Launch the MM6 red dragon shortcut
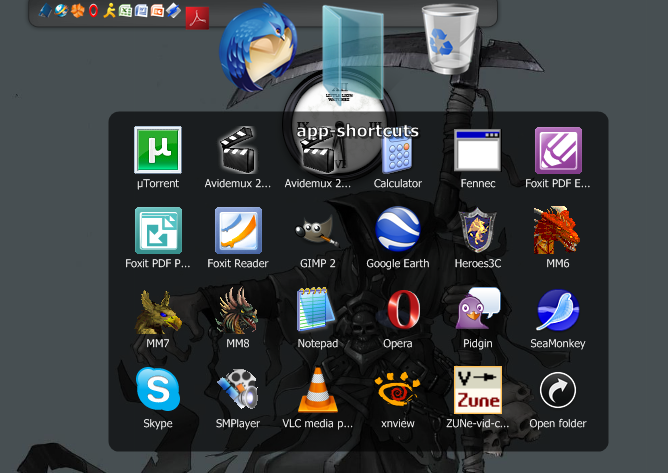This screenshot has height=473, width=668. point(556,230)
